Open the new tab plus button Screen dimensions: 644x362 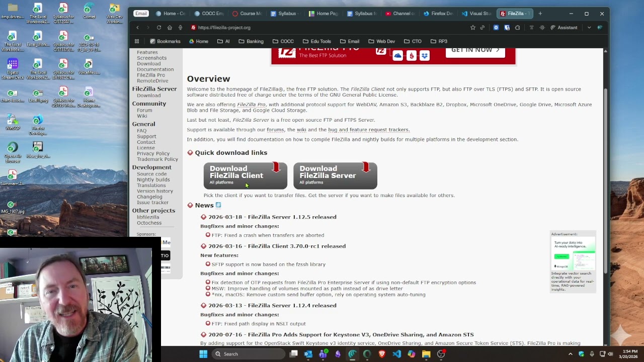[540, 14]
